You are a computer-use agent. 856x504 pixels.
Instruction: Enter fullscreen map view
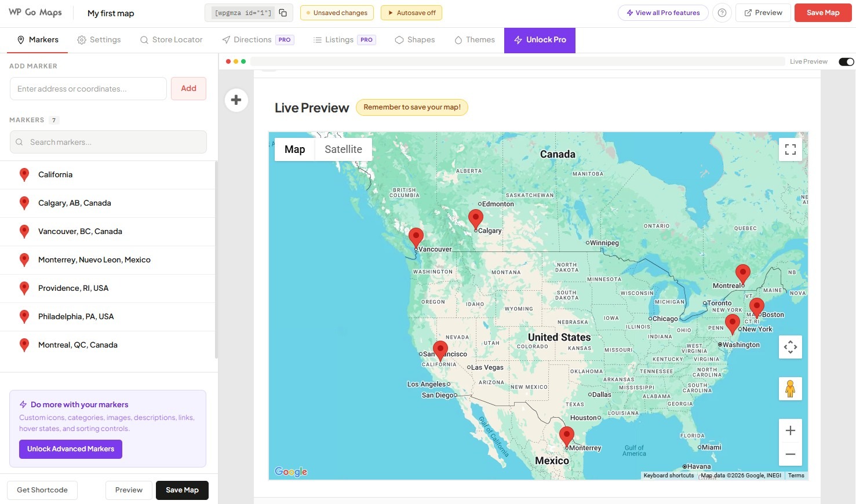(x=791, y=149)
